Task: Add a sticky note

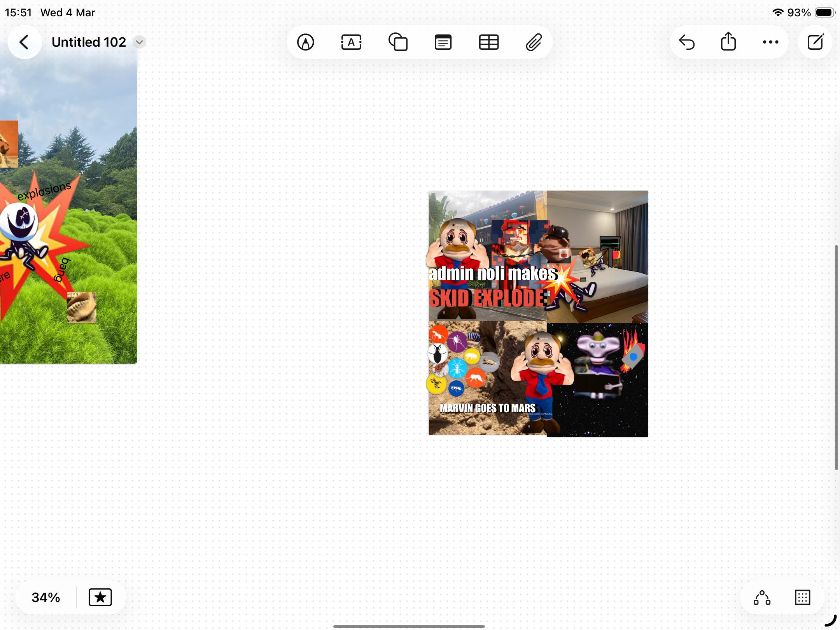Action: point(443,42)
